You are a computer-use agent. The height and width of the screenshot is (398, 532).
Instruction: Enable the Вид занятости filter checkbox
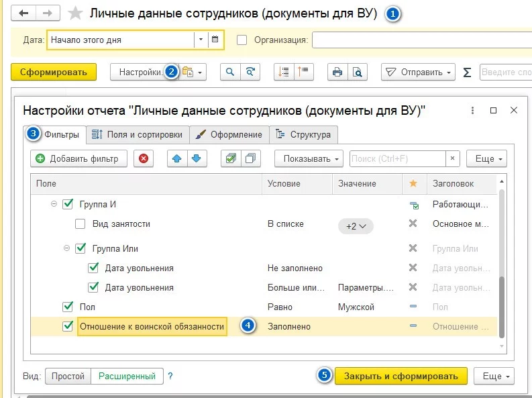click(x=80, y=224)
